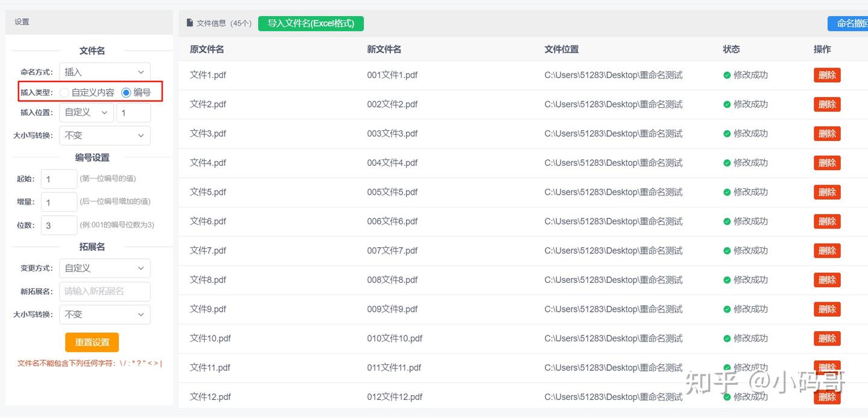Viewport: 868px width, 418px height.
Task: Select the 自定义内容 radio button
Action: click(x=64, y=93)
